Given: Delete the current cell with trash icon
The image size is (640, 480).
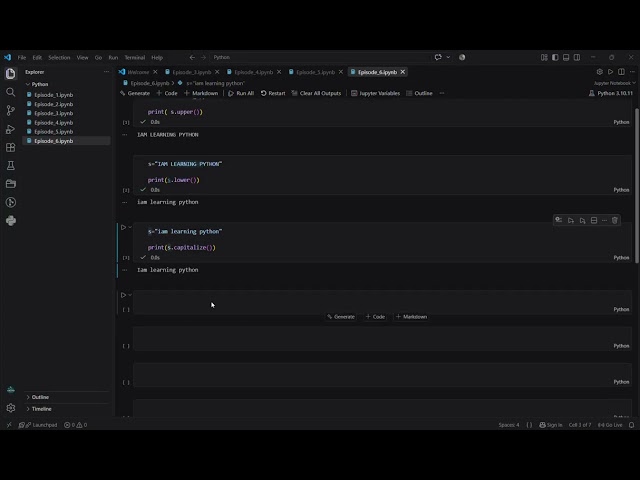Looking at the screenshot, I should tap(615, 220).
